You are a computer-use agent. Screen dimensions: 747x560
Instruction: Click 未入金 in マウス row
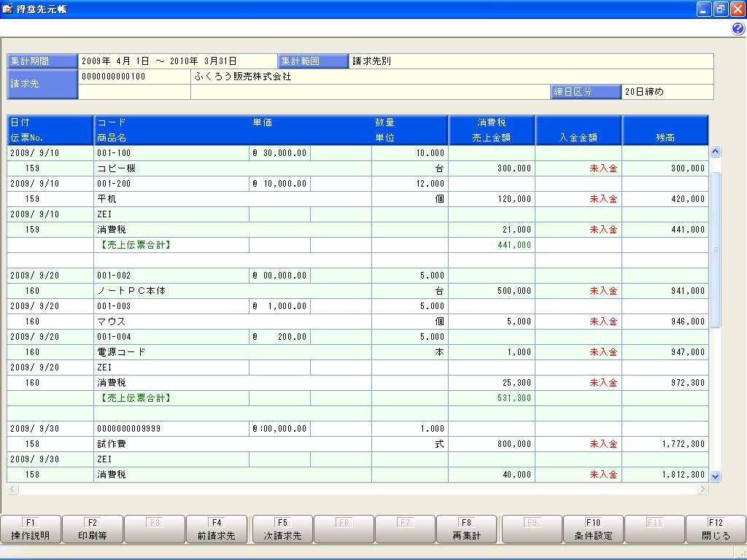pyautogui.click(x=603, y=322)
